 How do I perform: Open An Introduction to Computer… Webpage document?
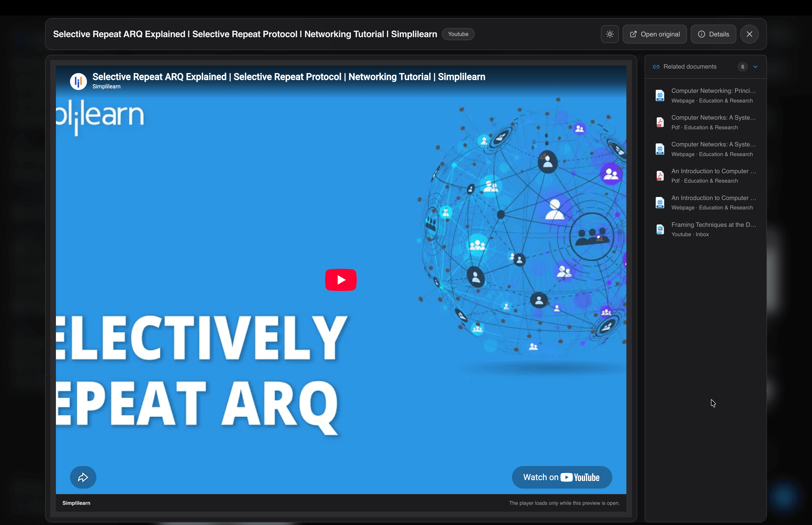[705, 203]
